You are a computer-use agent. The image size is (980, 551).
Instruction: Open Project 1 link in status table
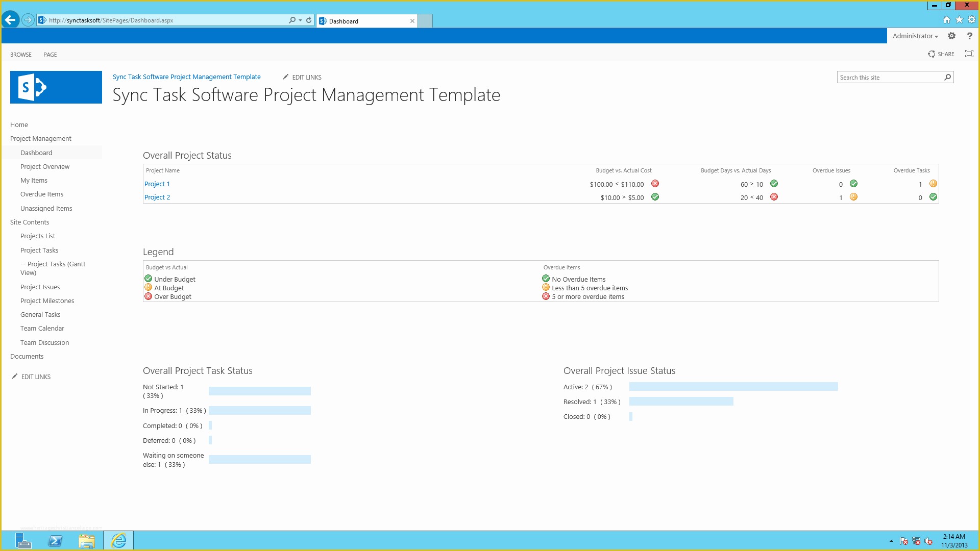(x=157, y=184)
